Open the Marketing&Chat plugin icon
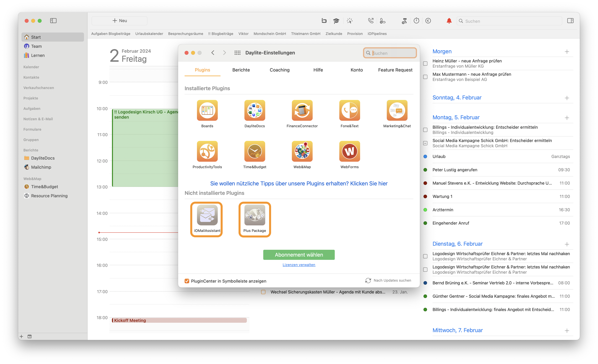 [x=397, y=110]
